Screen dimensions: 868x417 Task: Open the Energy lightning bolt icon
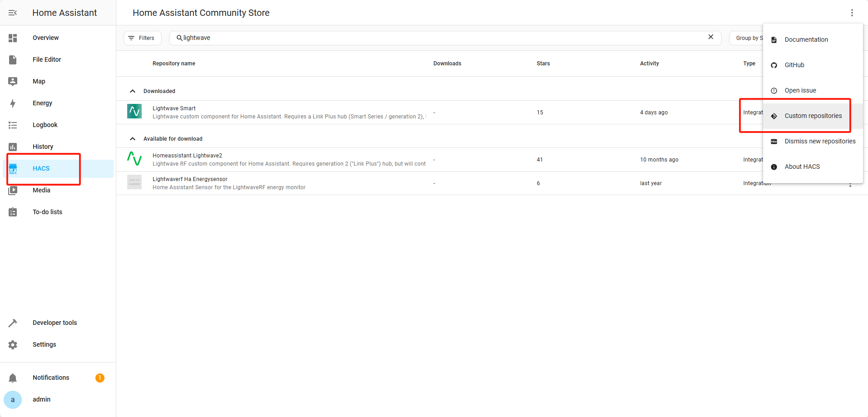click(x=13, y=103)
